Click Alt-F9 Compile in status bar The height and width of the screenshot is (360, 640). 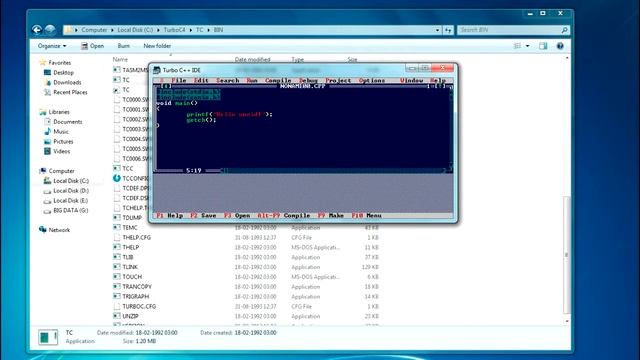284,215
